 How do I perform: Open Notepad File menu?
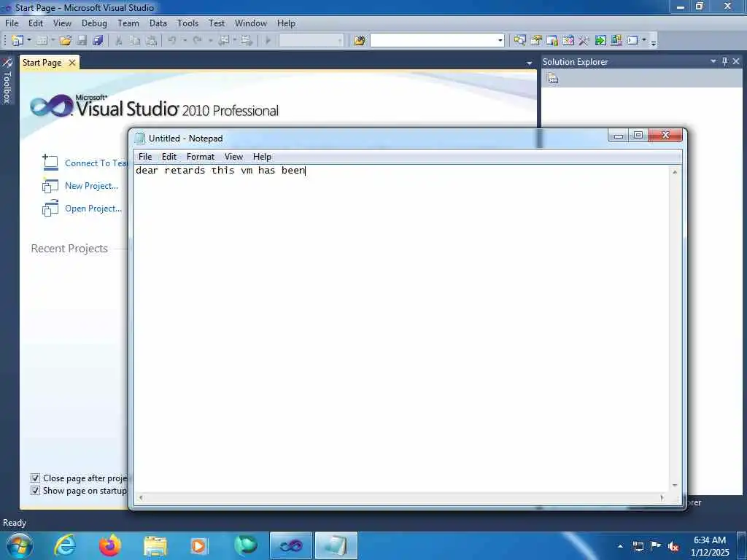click(145, 157)
